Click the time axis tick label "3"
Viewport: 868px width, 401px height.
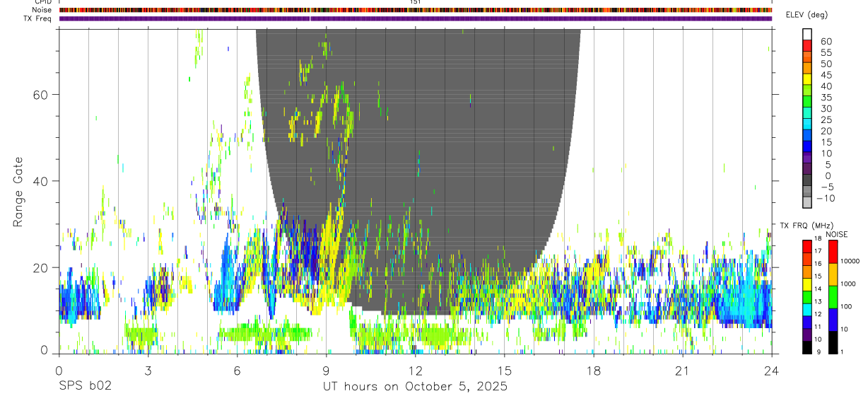click(148, 371)
